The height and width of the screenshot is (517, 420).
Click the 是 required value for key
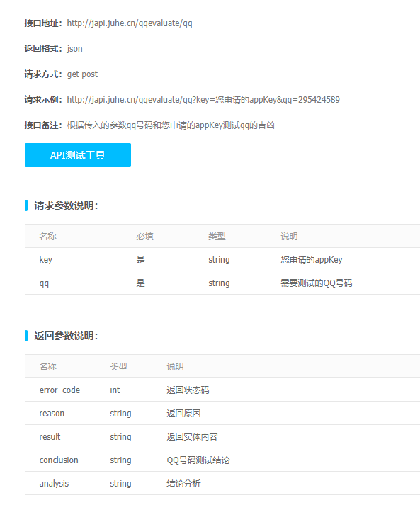point(140,260)
